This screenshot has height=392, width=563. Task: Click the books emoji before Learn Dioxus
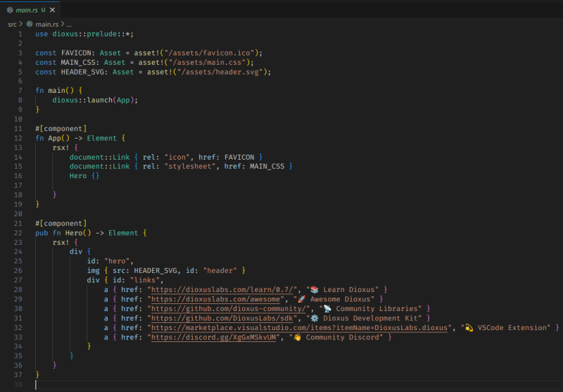coord(313,289)
